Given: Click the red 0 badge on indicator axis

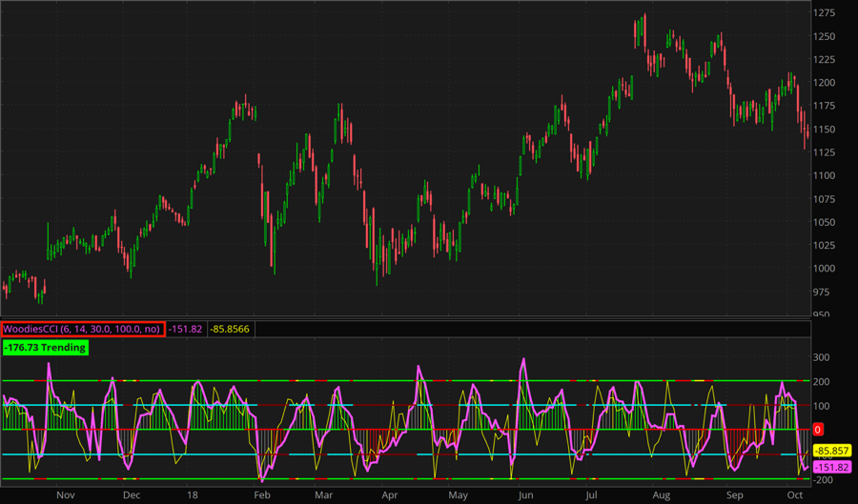Looking at the screenshot, I should pyautogui.click(x=818, y=431).
